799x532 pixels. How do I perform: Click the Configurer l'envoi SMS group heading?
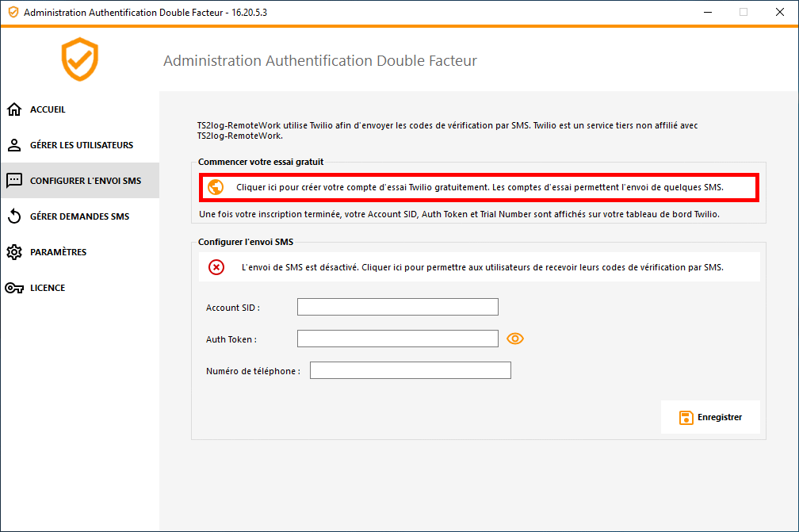pos(246,242)
